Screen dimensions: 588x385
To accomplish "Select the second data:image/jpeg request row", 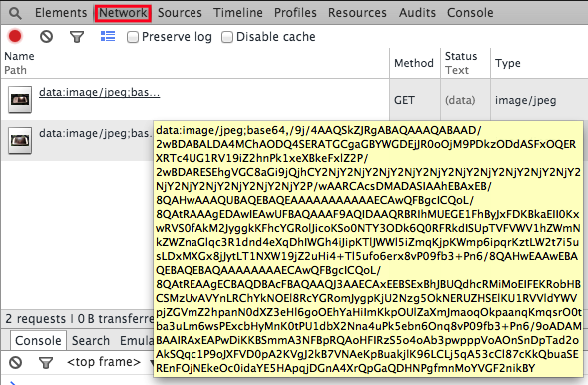I will coord(77,141).
